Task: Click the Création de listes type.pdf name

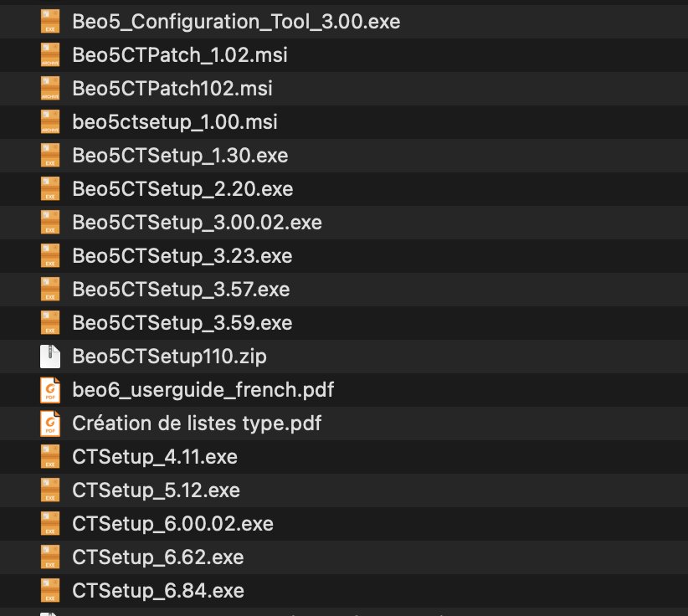Action: [197, 423]
